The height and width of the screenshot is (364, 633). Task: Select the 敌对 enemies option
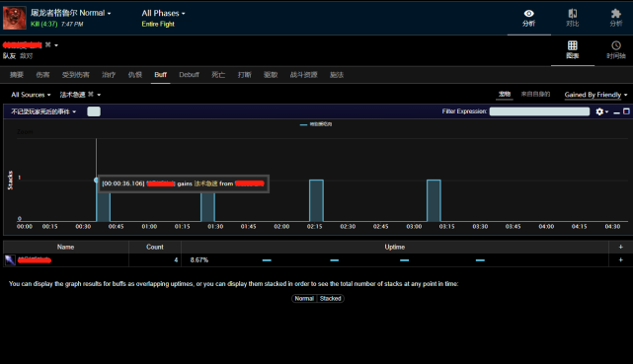[x=27, y=55]
